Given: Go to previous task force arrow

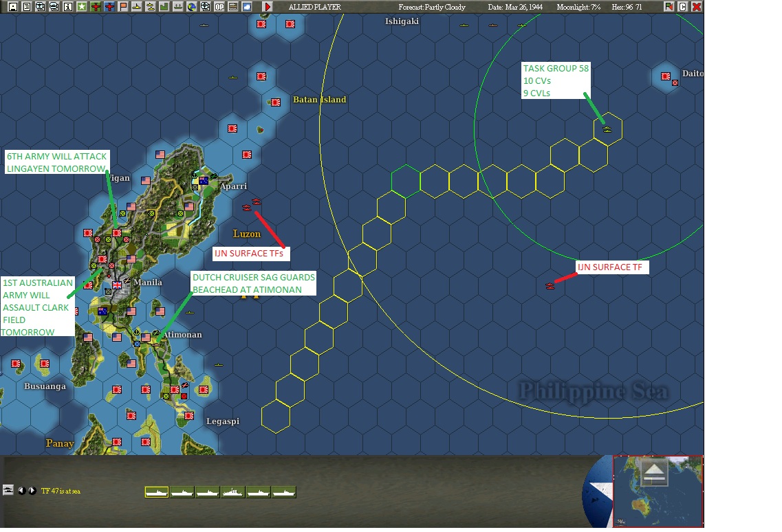Looking at the screenshot, I should (21, 491).
